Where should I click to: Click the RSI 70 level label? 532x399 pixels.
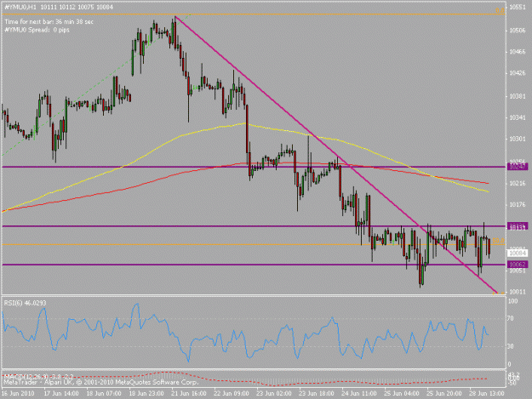pyautogui.click(x=512, y=319)
